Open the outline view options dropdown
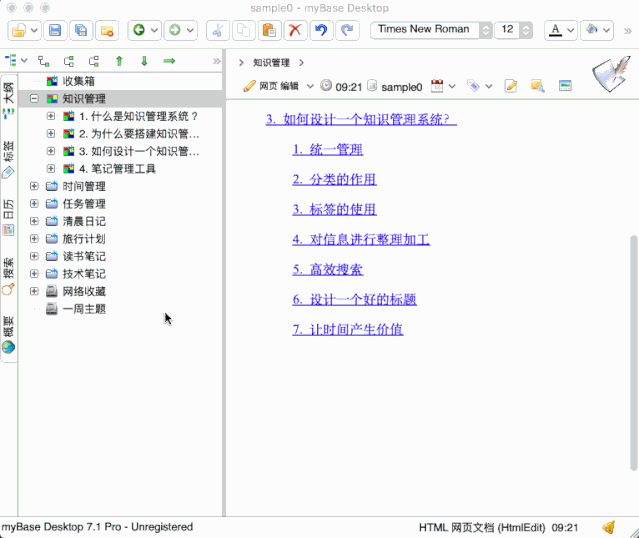Image resolution: width=639 pixels, height=538 pixels. (24, 61)
